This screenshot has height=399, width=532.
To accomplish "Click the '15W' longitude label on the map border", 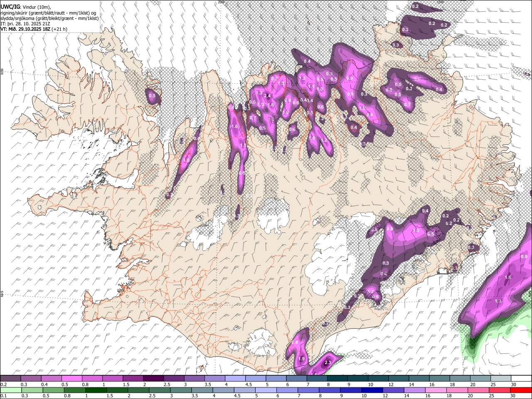I will point(441,2).
